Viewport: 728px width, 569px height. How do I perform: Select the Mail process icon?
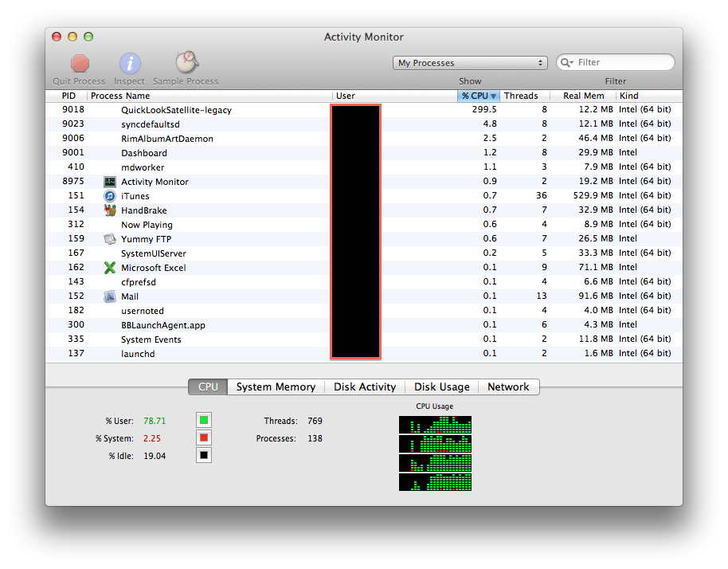point(110,296)
